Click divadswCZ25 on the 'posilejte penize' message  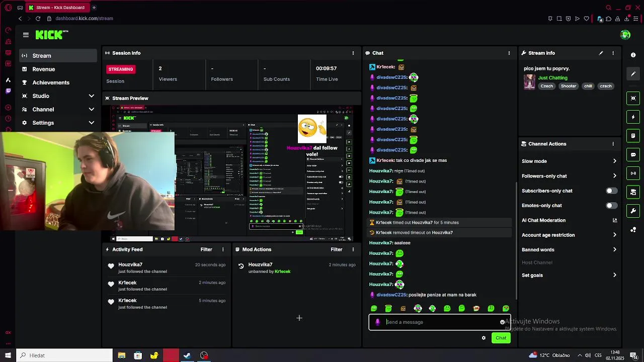click(391, 295)
